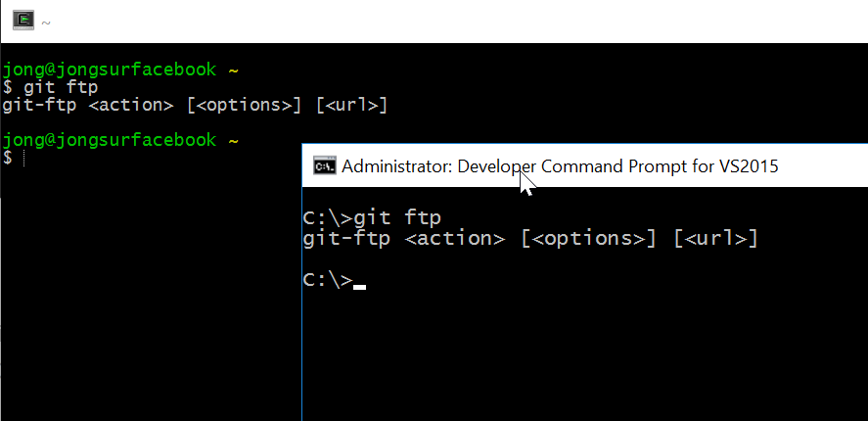Click the Developer Command Prompt for VS2015 title
Image resolution: width=868 pixels, height=421 pixels.
coord(560,165)
